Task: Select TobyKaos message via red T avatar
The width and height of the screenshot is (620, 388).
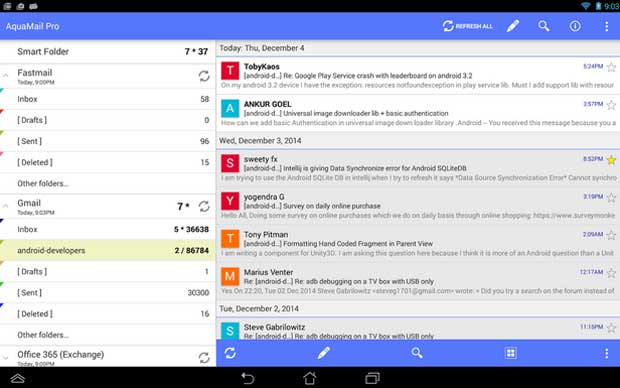Action: point(230,71)
